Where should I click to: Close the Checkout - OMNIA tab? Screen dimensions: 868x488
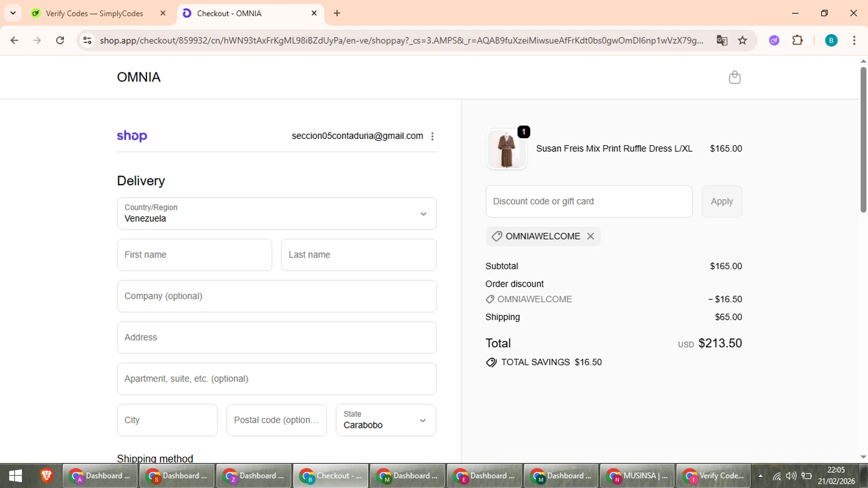(314, 13)
